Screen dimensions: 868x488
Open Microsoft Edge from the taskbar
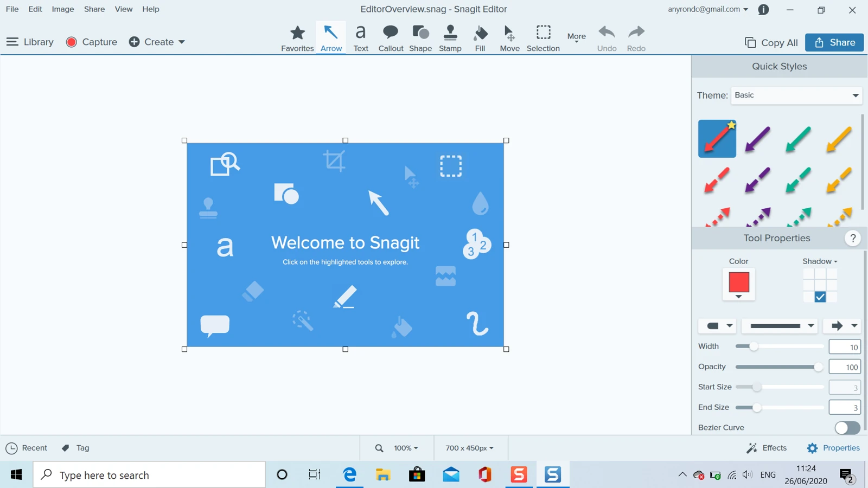pos(350,475)
